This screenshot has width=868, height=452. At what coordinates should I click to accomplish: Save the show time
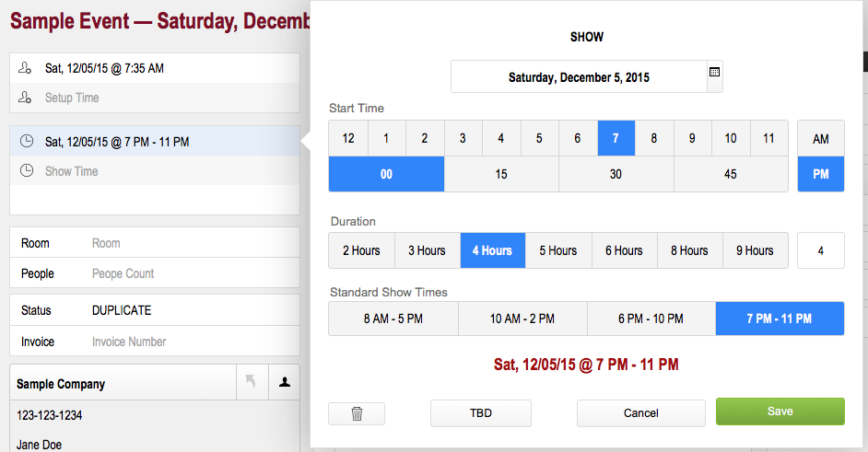(x=780, y=411)
